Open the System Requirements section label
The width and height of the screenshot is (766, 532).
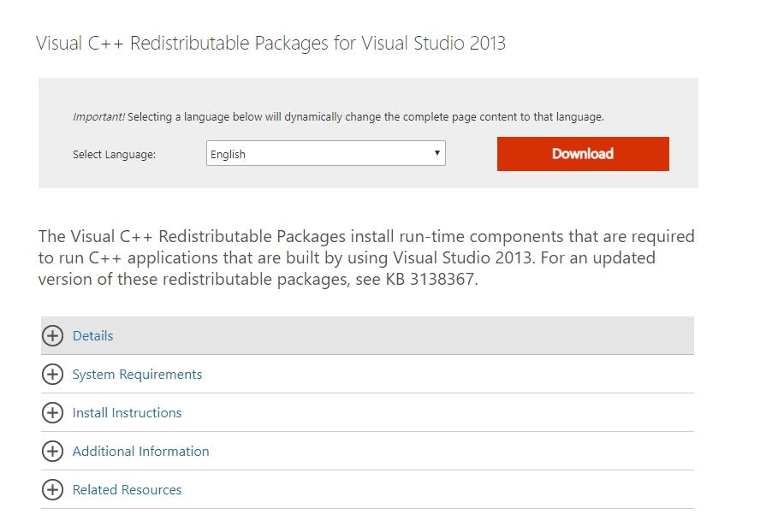tap(137, 375)
